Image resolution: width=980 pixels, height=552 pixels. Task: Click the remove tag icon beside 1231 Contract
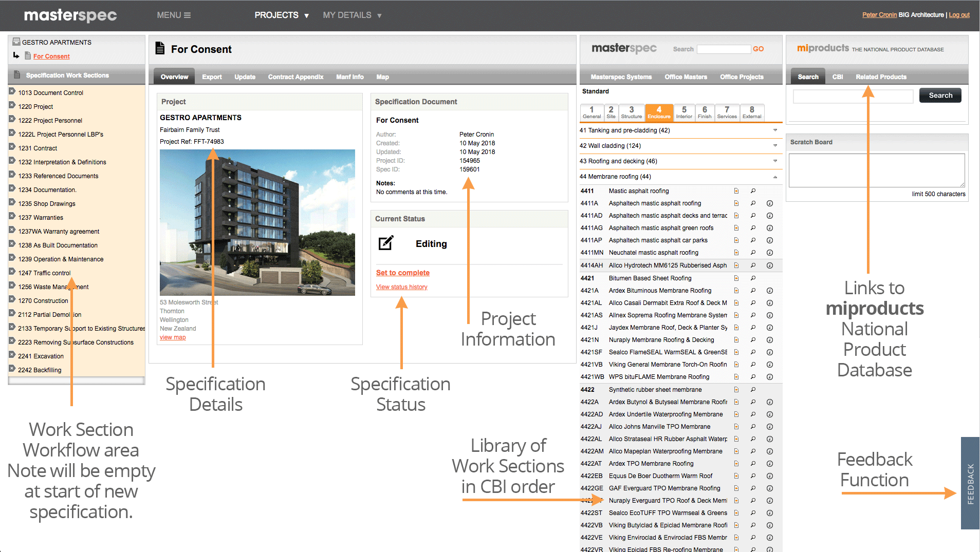pos(12,147)
